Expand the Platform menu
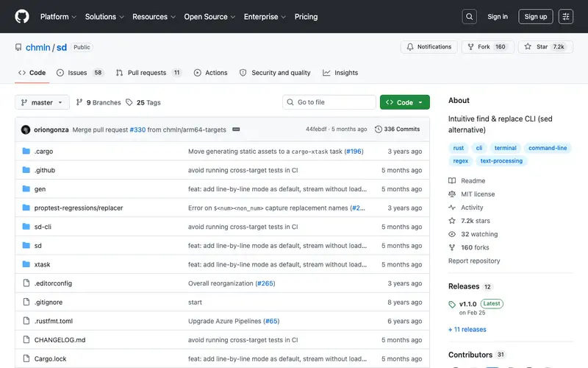 [x=58, y=17]
